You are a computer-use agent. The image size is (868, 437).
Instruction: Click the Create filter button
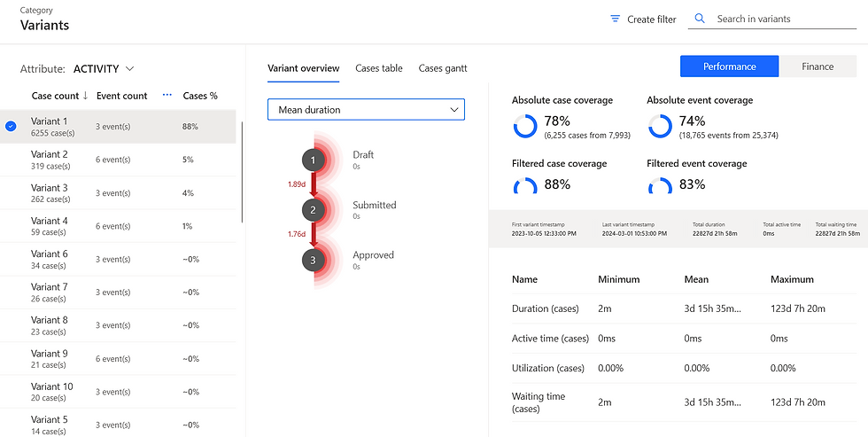click(x=644, y=19)
